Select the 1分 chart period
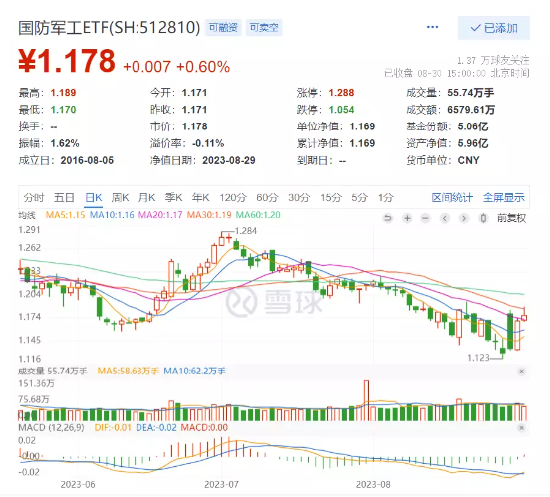This screenshot has width=550, height=497. pyautogui.click(x=385, y=197)
